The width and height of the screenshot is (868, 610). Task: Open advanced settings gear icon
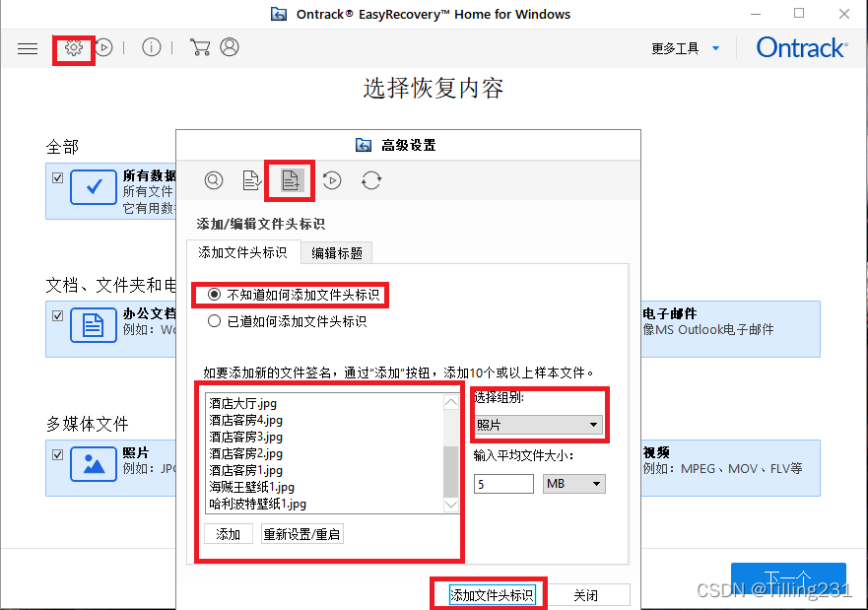[x=74, y=47]
